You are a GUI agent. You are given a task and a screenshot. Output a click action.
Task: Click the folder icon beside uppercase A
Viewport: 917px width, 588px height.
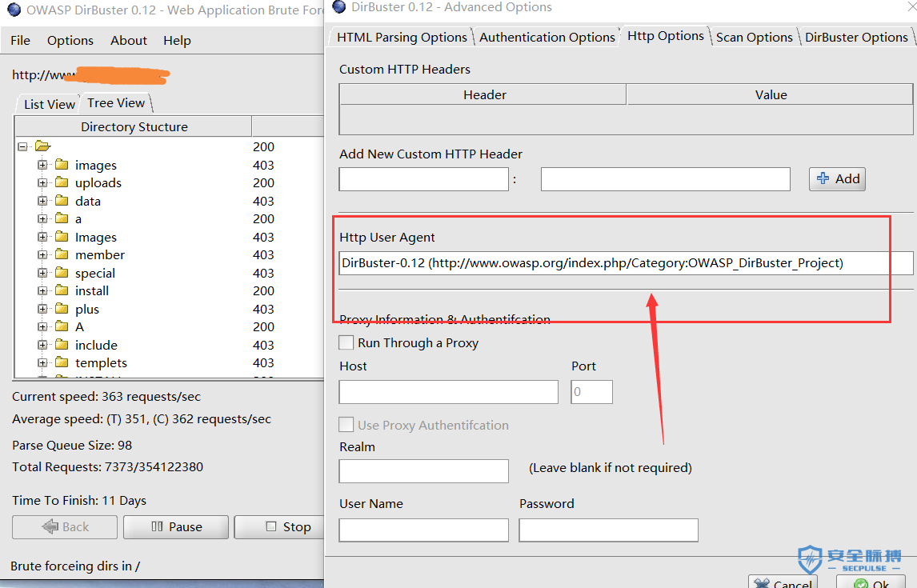pos(62,326)
